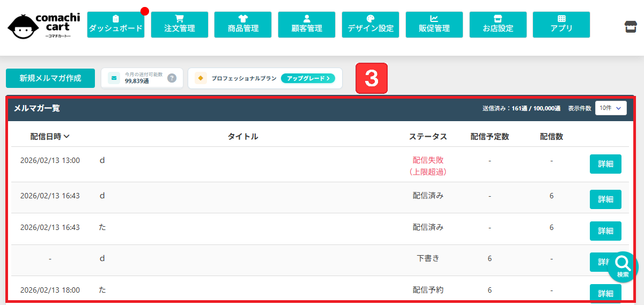Open 詳細 for the 配信失敗 newsletter
644x305 pixels.
605,164
